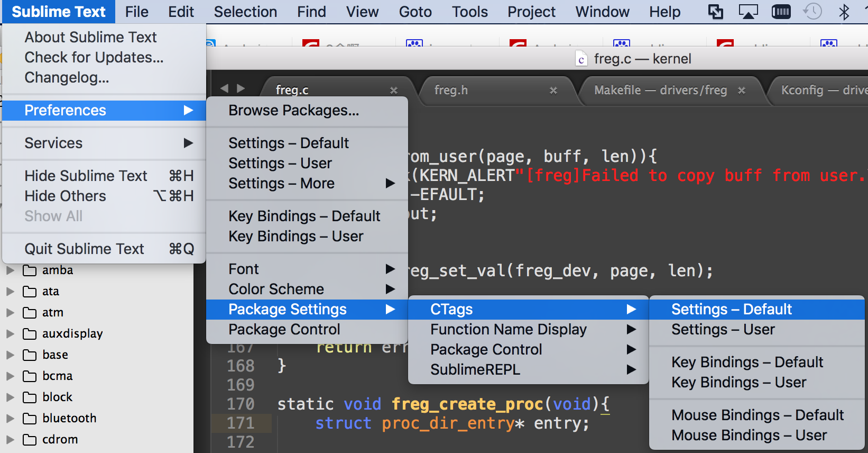
Task: Click line number 170 in gutter
Action: click(x=241, y=404)
